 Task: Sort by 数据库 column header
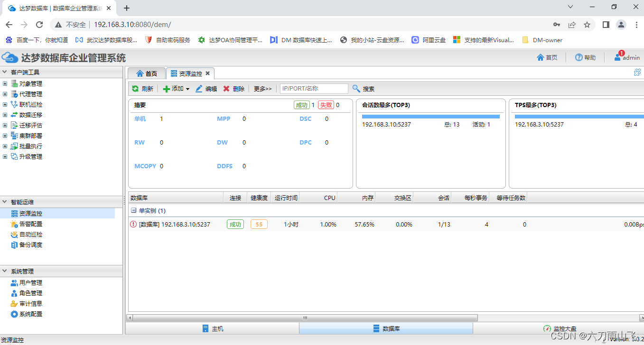pyautogui.click(x=176, y=198)
